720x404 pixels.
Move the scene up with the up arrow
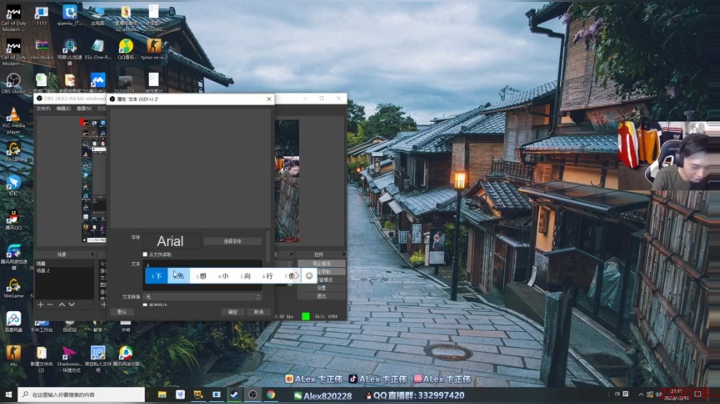62,304
